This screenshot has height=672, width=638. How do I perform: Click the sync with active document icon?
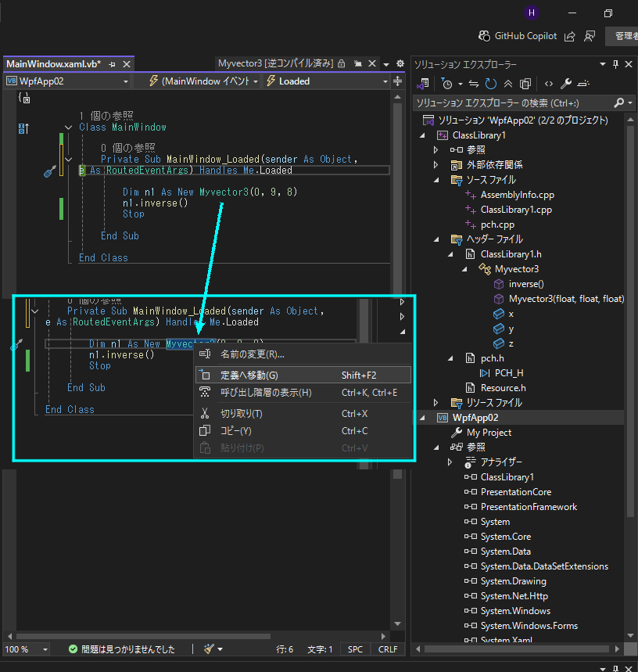click(474, 84)
